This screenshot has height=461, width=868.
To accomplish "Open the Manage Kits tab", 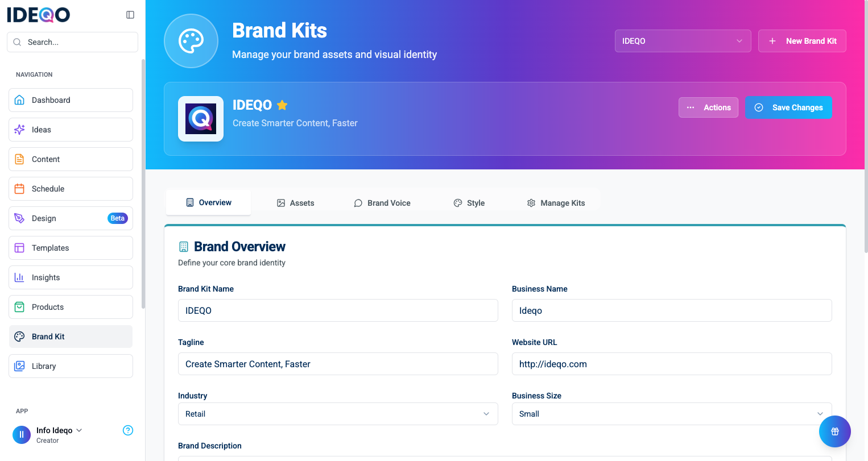I will click(x=556, y=202).
